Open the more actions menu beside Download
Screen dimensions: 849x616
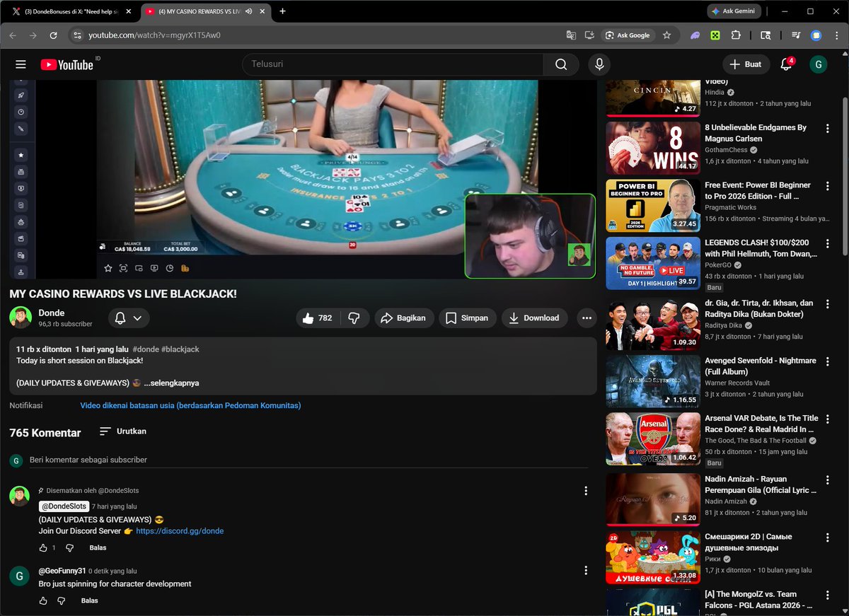pos(587,318)
